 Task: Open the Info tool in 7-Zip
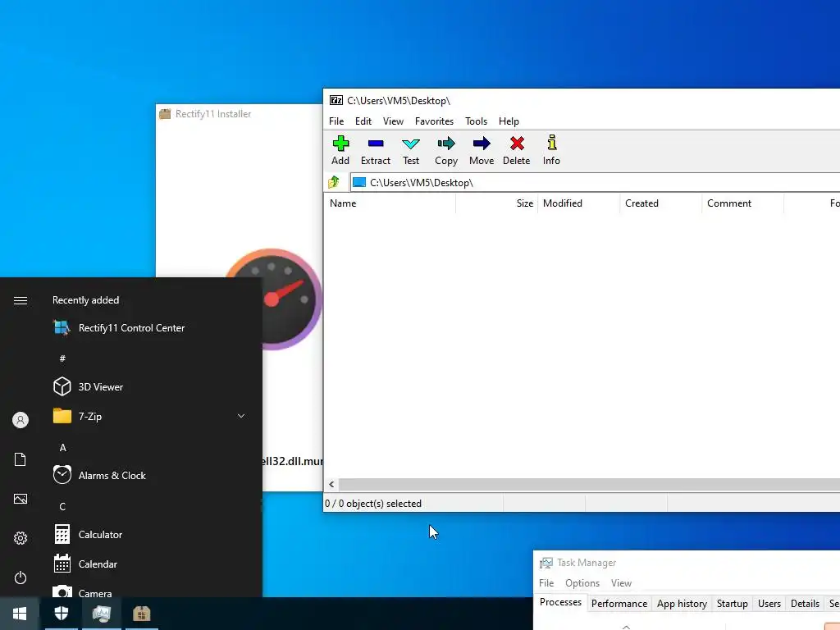[x=551, y=151]
